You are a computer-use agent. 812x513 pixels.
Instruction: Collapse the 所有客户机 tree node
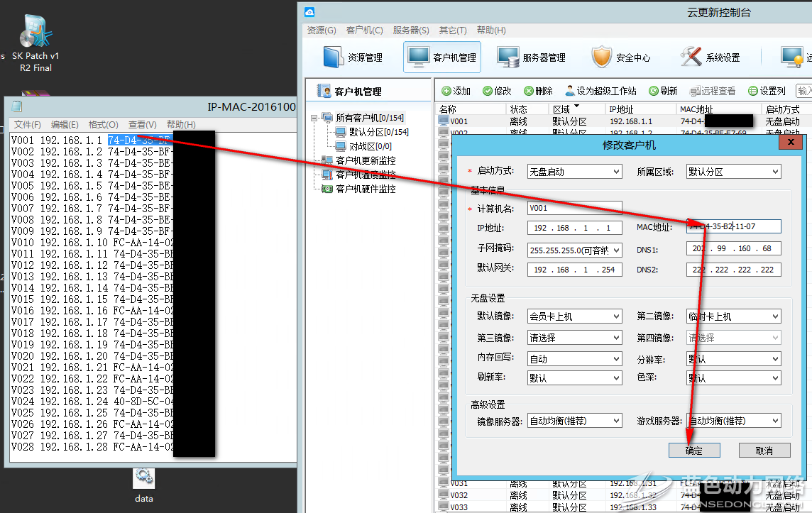pos(314,118)
